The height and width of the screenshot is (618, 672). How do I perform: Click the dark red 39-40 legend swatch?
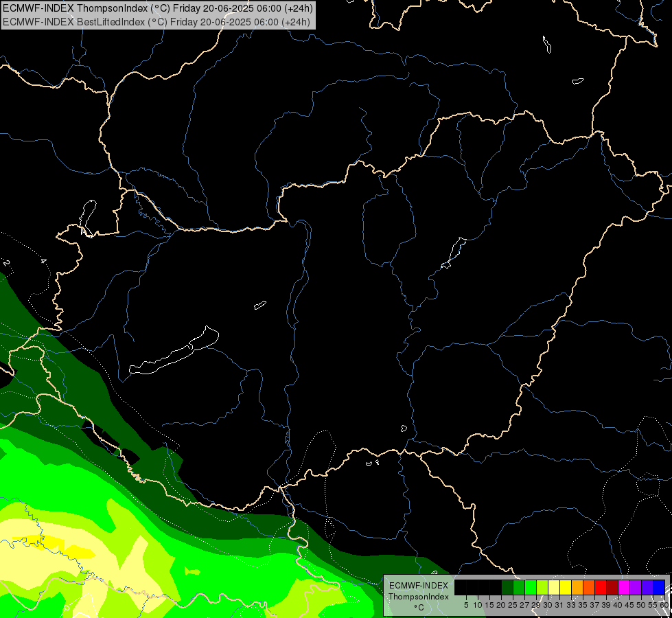pos(612,587)
